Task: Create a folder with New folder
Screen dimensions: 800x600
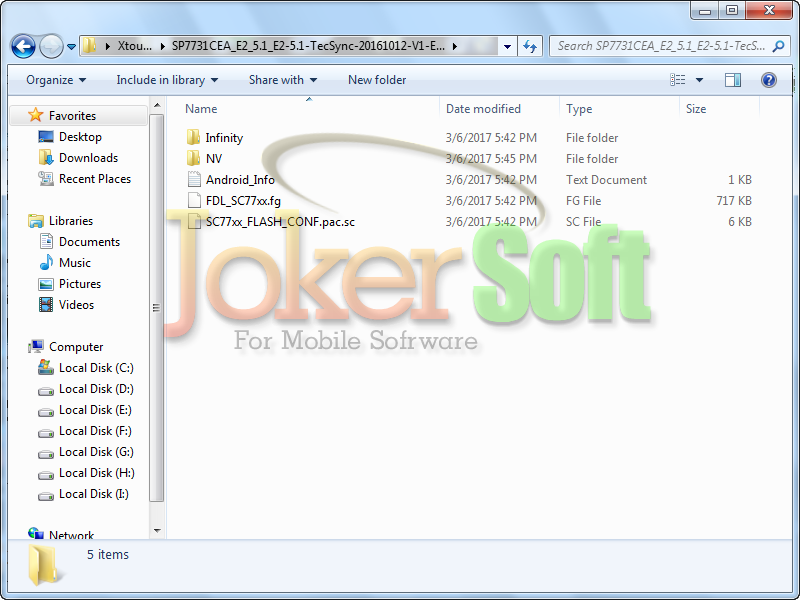Action: (377, 80)
